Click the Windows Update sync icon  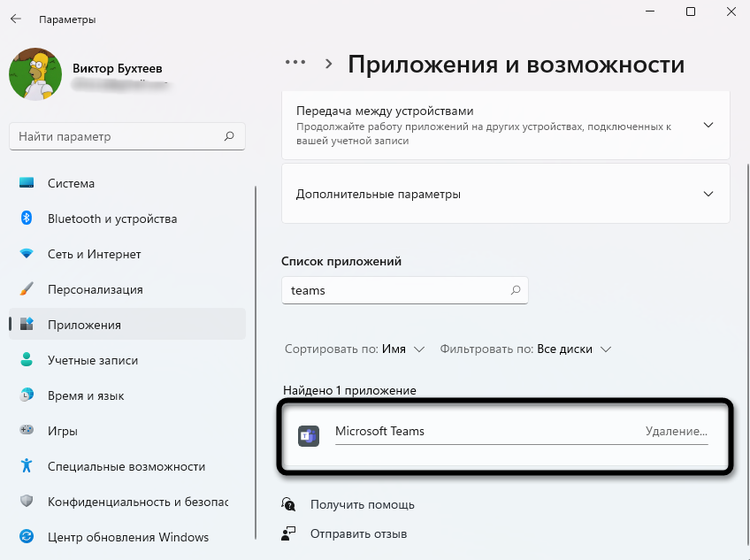[x=27, y=536]
